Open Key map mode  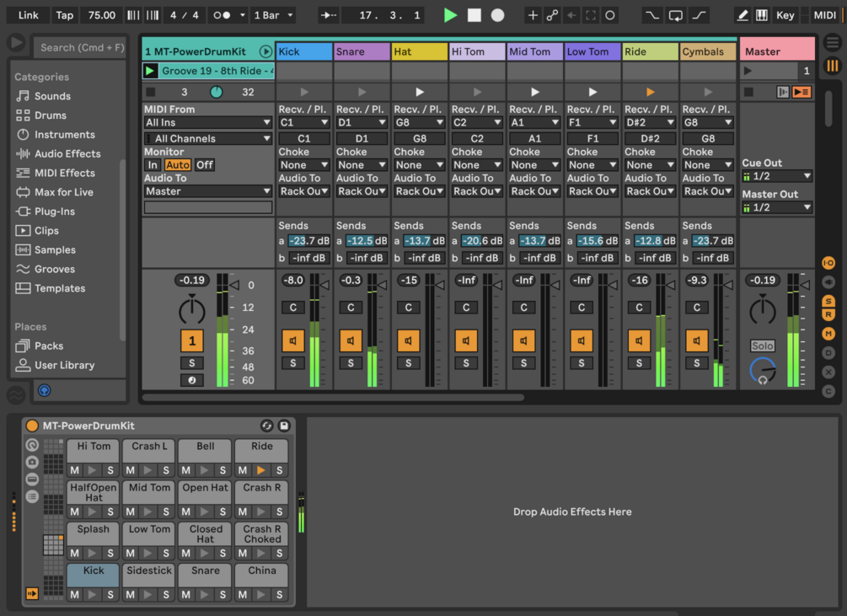785,15
